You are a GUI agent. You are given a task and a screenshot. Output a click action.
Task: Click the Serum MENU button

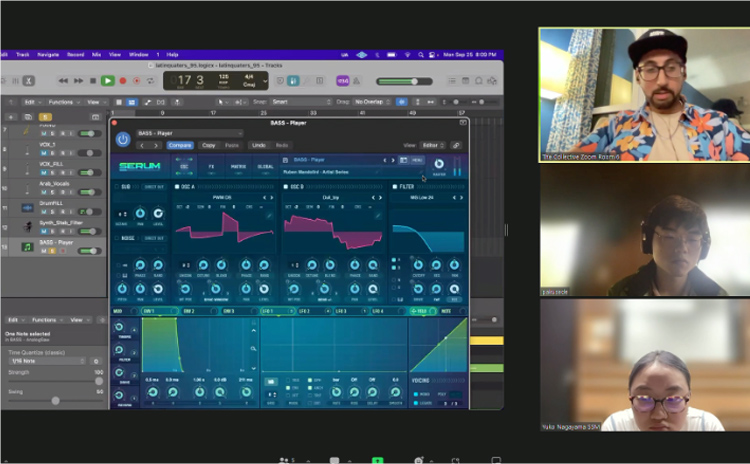tap(417, 160)
